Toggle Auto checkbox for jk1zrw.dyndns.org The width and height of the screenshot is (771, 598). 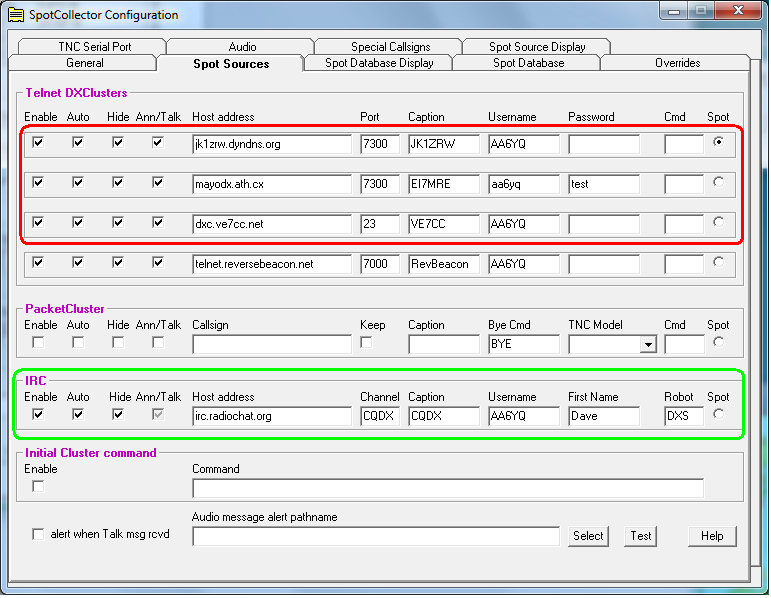pos(78,143)
